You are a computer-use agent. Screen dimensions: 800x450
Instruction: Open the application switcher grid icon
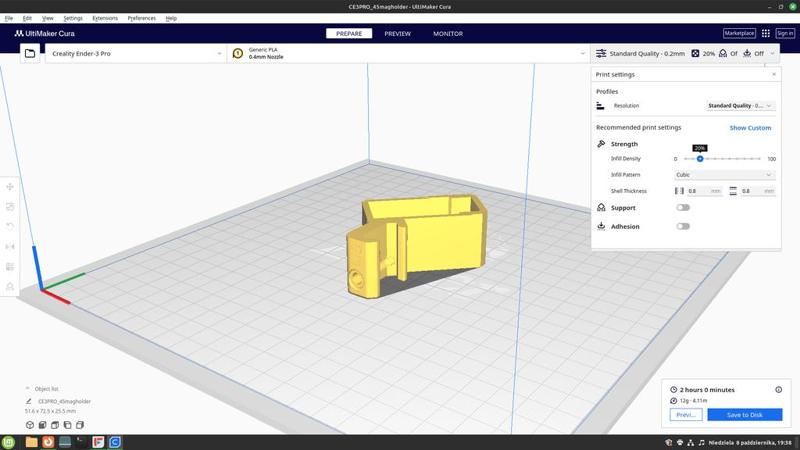(766, 33)
